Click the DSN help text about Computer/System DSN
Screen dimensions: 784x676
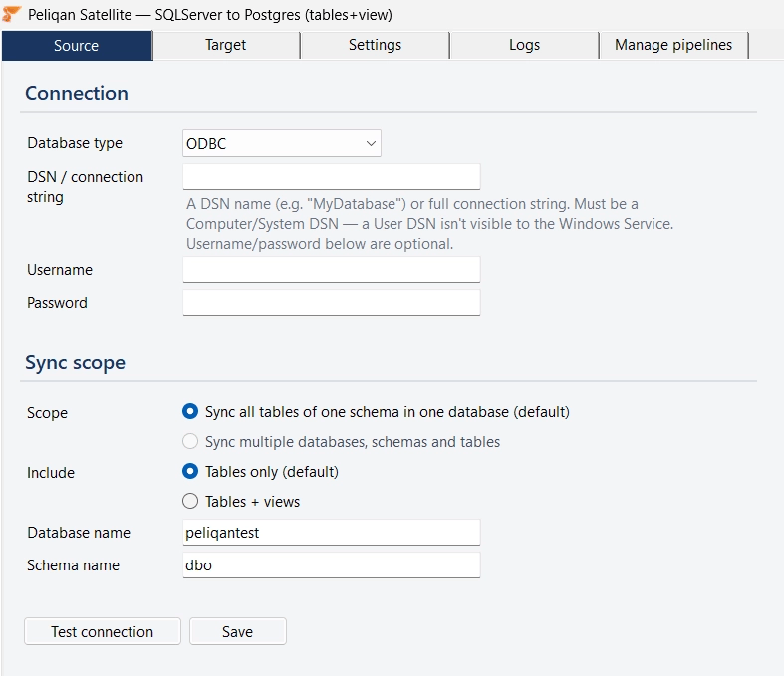[x=430, y=224]
